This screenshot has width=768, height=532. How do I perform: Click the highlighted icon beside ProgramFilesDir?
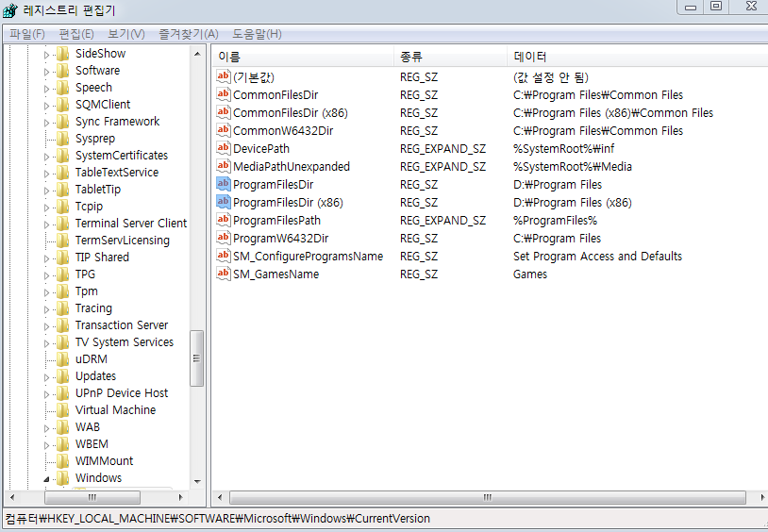[x=223, y=184]
